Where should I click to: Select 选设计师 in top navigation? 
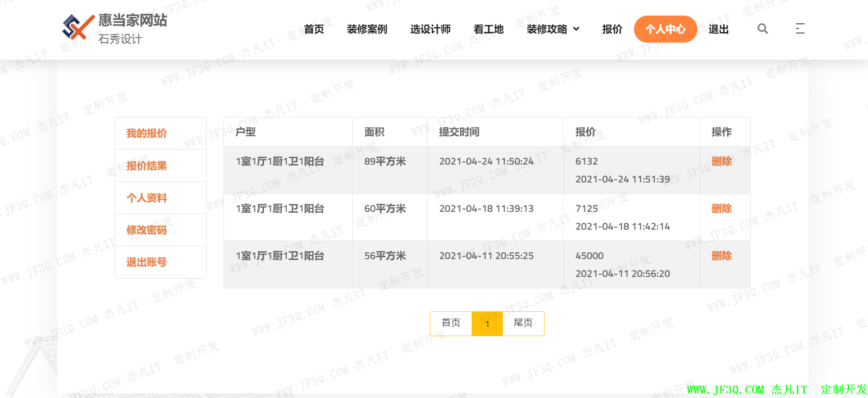click(x=430, y=29)
